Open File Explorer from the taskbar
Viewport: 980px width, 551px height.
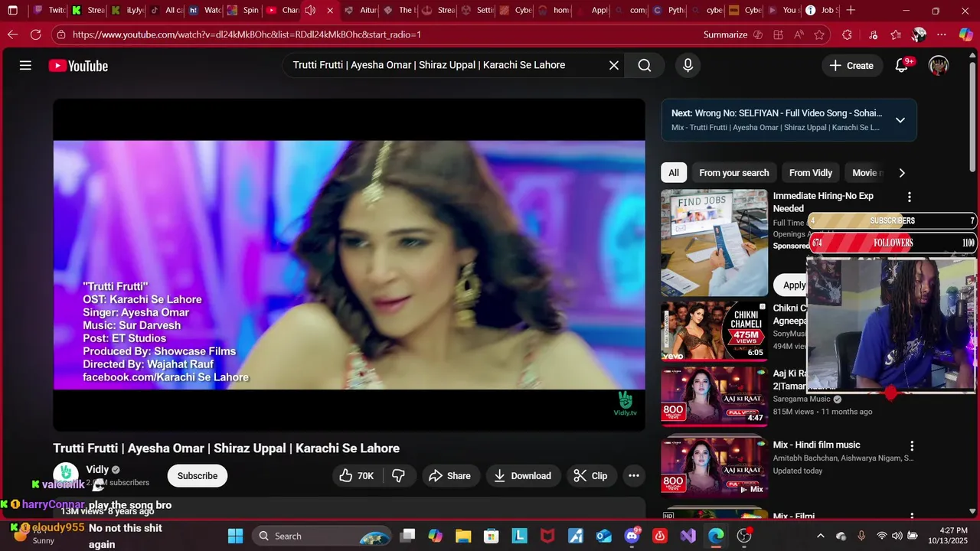coord(463,536)
